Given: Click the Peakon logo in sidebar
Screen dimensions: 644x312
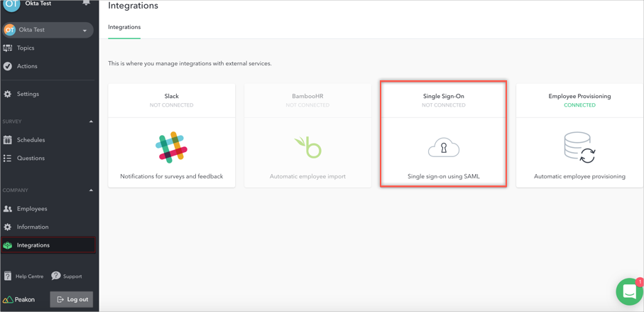Looking at the screenshot, I should (19, 300).
